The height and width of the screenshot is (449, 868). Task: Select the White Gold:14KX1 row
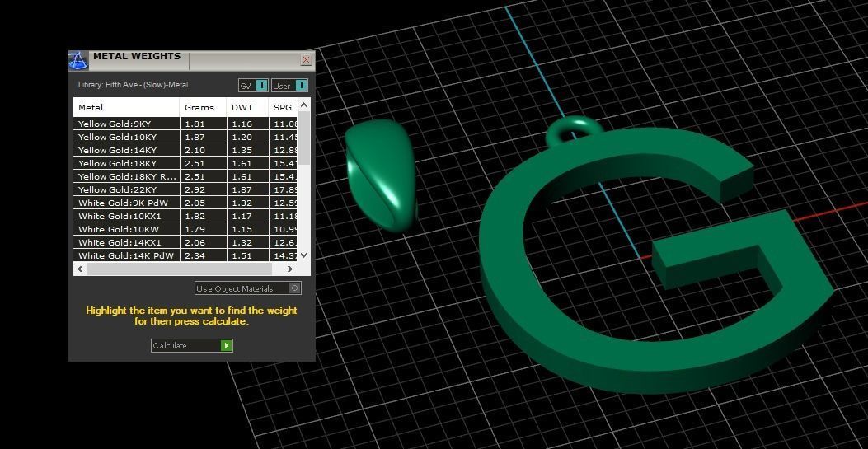click(185, 243)
